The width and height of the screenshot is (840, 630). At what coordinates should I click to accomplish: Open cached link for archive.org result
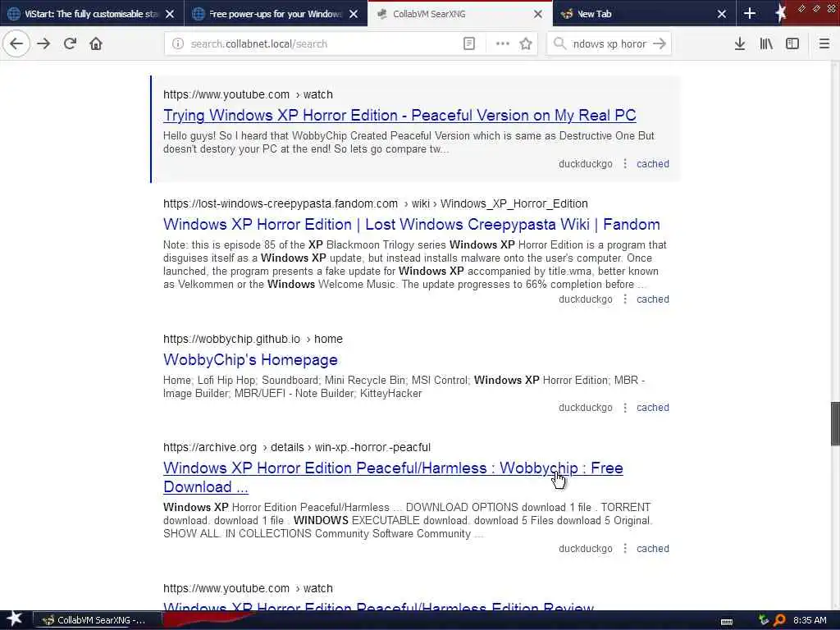(652, 549)
